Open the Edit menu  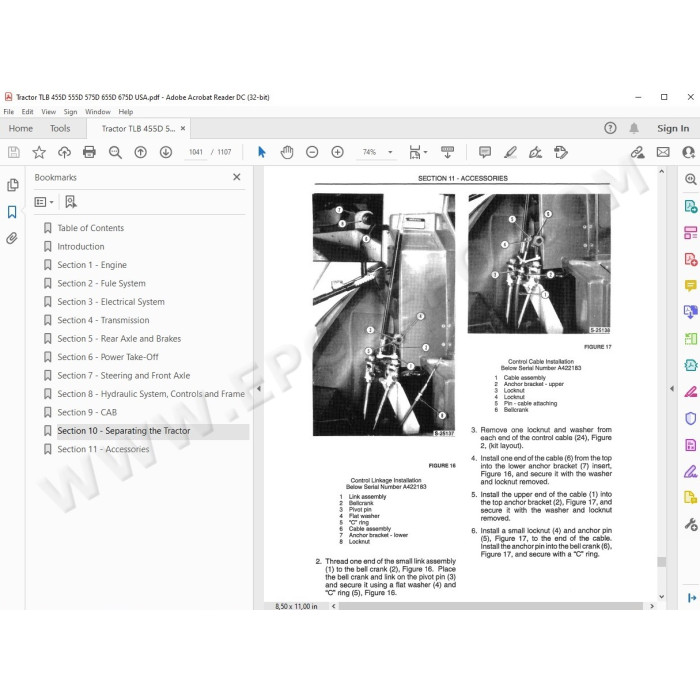28,112
